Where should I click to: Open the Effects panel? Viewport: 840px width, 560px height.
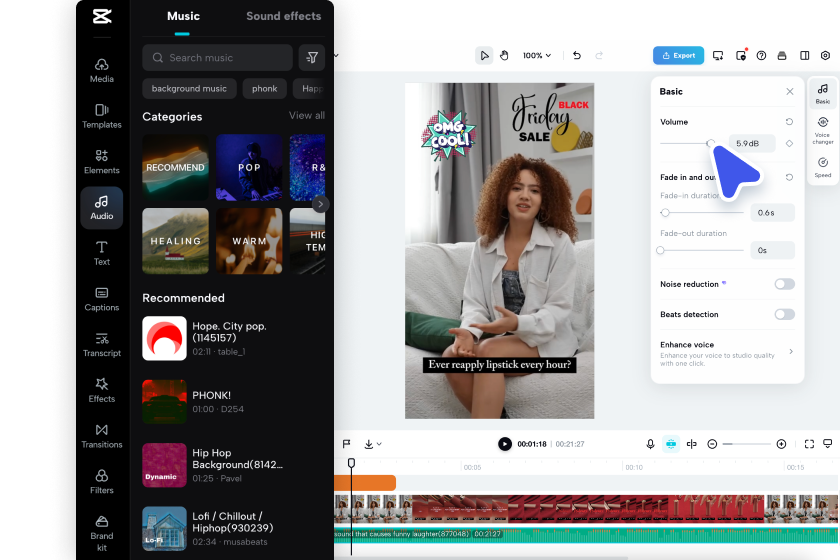[102, 390]
